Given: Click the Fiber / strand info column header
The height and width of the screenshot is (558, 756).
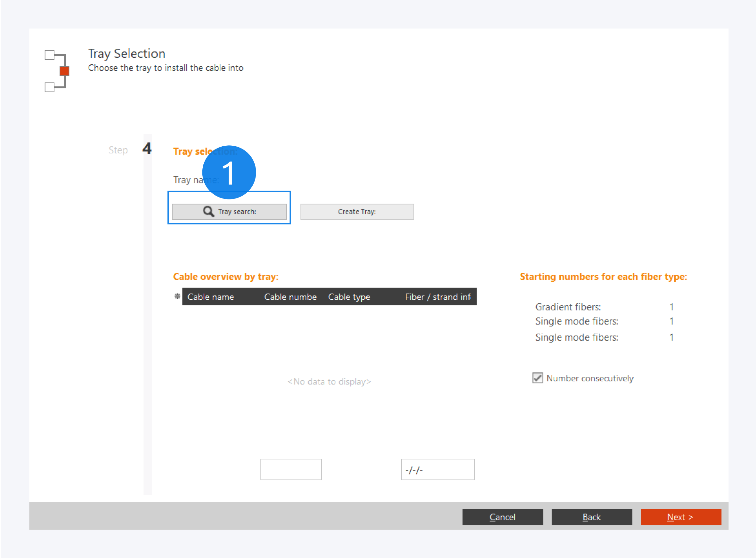Looking at the screenshot, I should (437, 297).
